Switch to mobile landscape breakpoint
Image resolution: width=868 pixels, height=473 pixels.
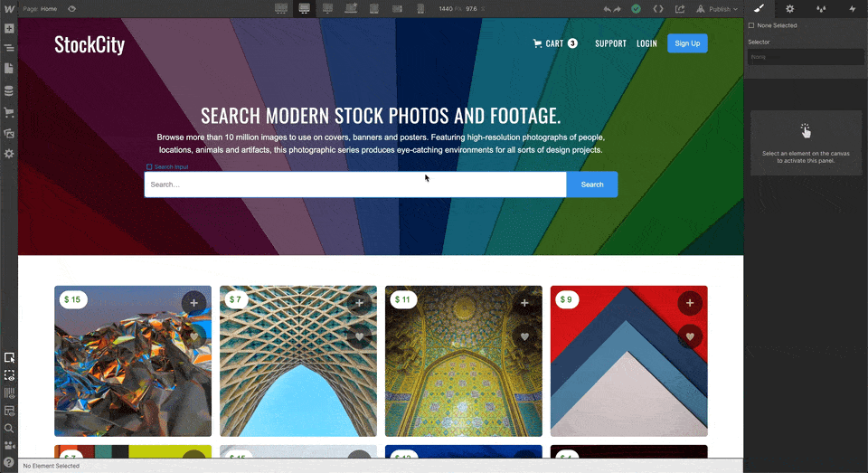coord(397,9)
